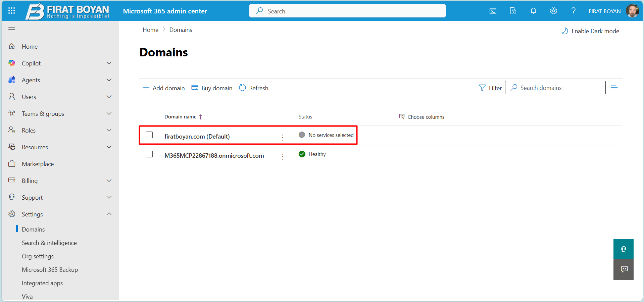Select the Users icon in left navigation
This screenshot has height=302, width=644.
(12, 97)
